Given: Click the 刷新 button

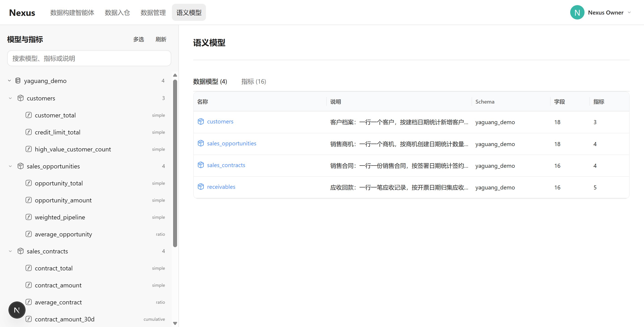Looking at the screenshot, I should click(161, 39).
